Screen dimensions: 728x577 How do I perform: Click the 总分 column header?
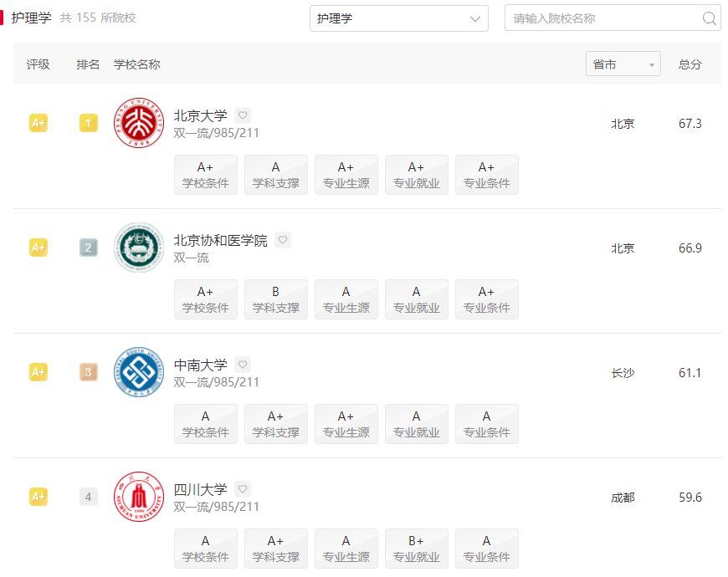[x=690, y=64]
